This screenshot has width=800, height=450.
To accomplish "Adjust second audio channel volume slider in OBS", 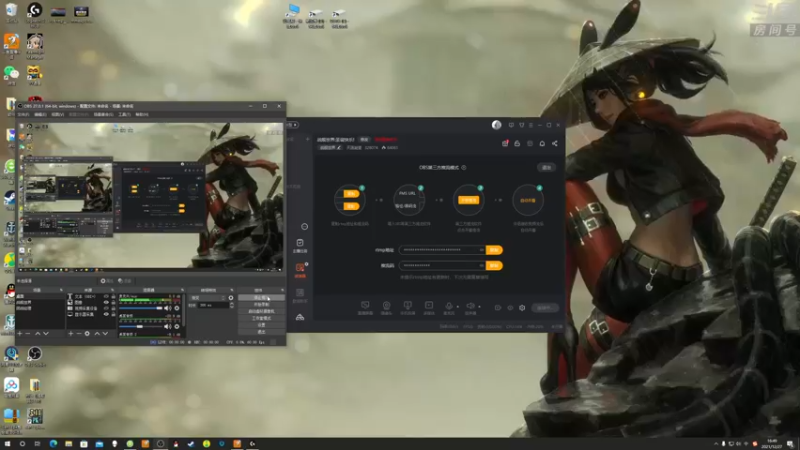I will (140, 327).
